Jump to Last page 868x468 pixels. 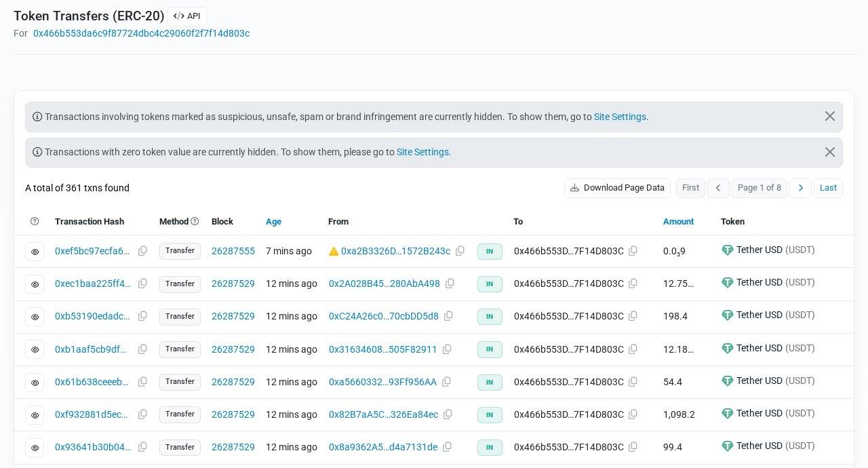click(828, 188)
